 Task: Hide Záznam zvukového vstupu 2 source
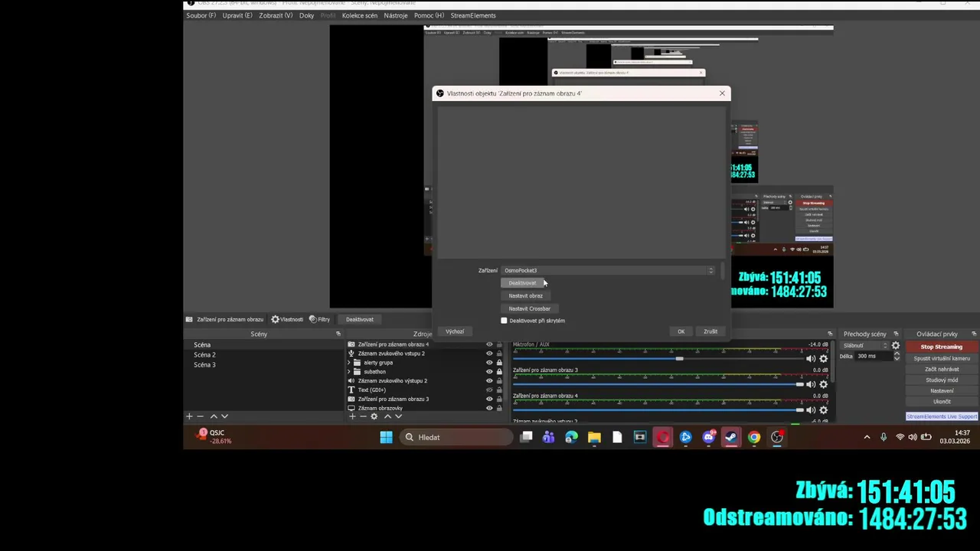(489, 354)
